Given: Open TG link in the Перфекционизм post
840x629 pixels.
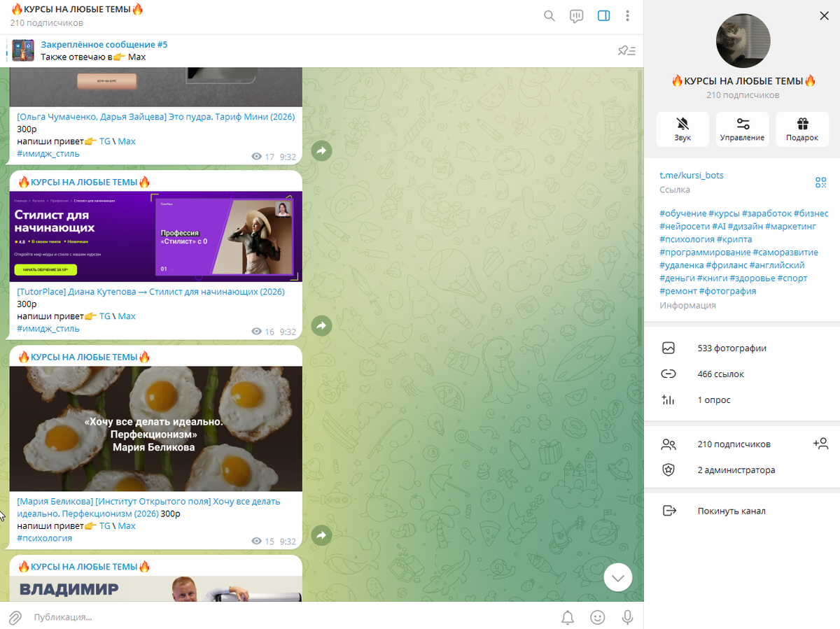Looking at the screenshot, I should coord(105,526).
